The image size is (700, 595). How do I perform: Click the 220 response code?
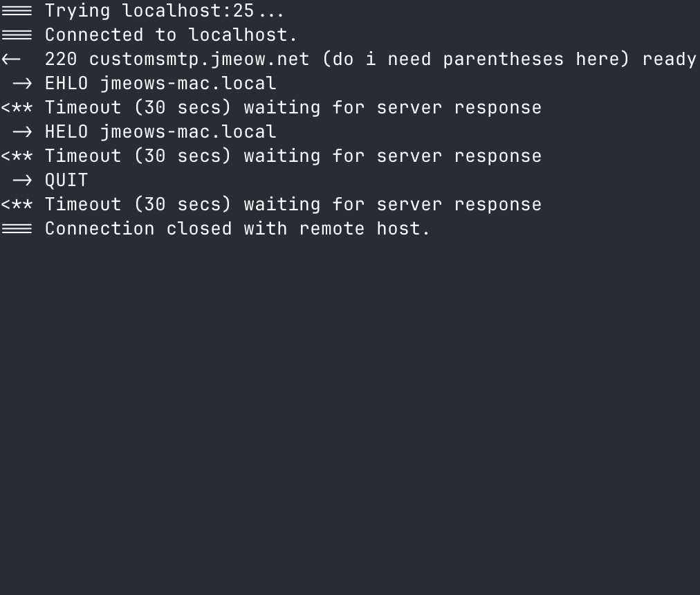point(61,59)
